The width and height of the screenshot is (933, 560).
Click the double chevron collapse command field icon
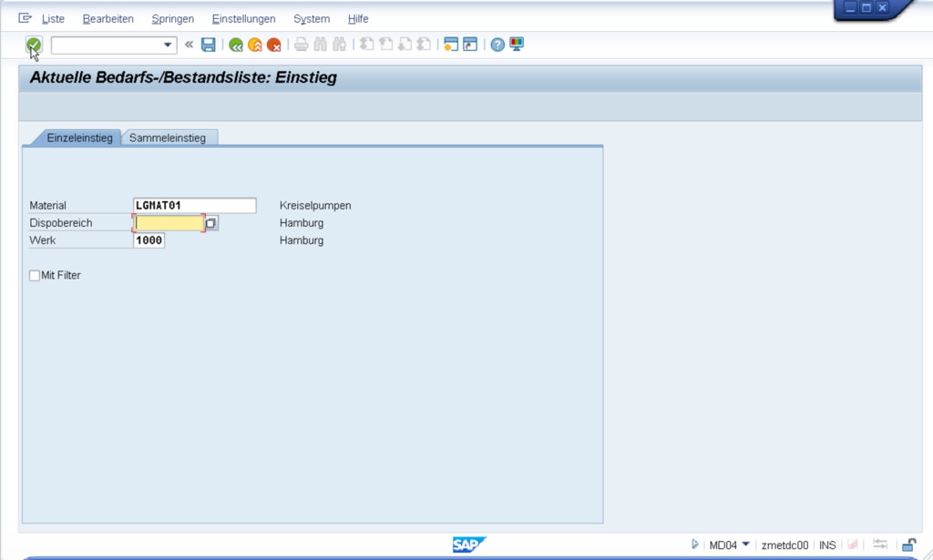190,44
